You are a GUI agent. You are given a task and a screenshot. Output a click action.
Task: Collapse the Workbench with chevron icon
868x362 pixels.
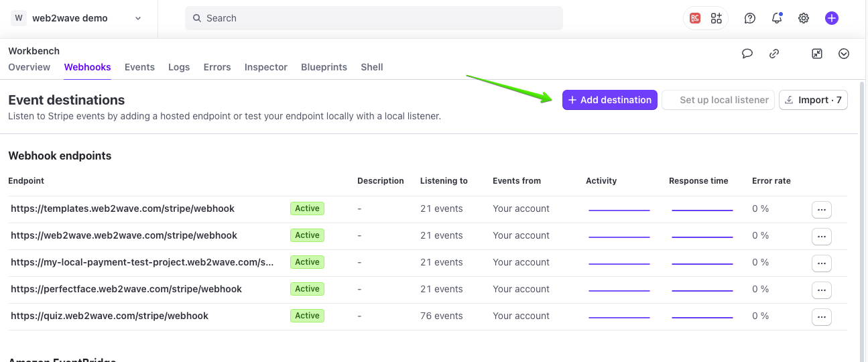844,54
